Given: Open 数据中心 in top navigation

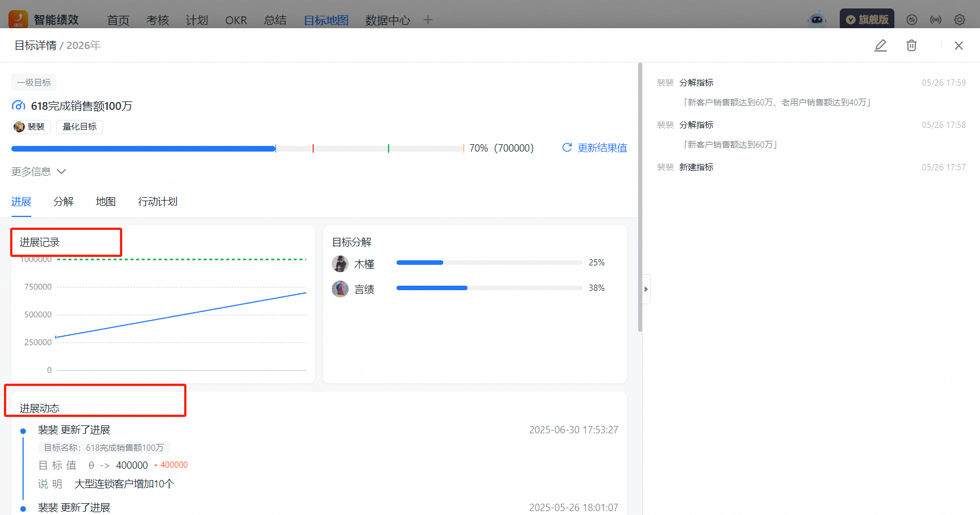Looking at the screenshot, I should click(x=387, y=20).
